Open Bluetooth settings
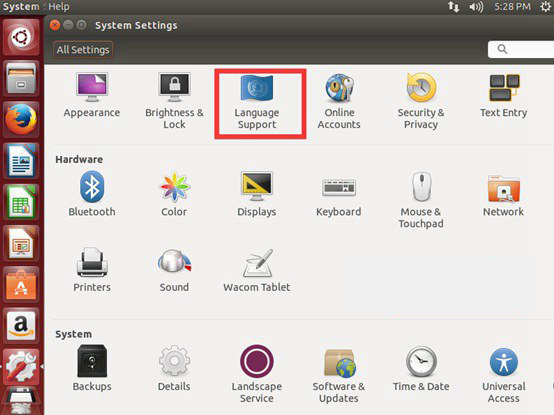The image size is (554, 415). tap(92, 194)
